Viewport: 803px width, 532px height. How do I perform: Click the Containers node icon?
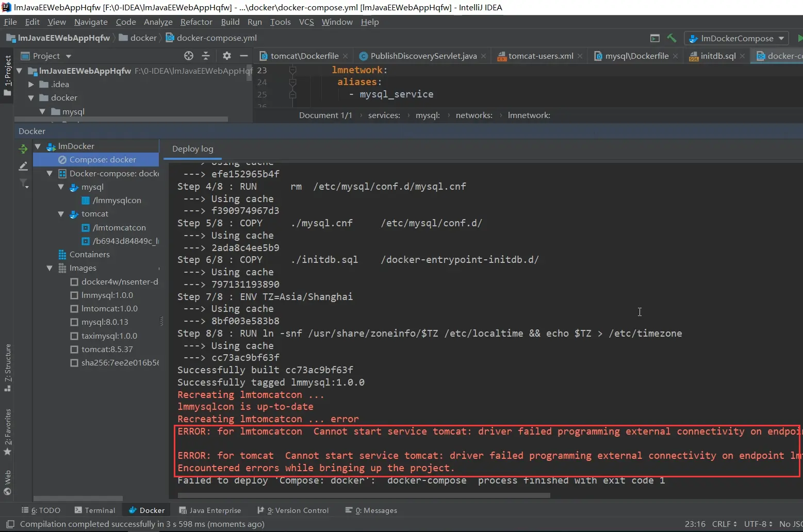click(62, 255)
